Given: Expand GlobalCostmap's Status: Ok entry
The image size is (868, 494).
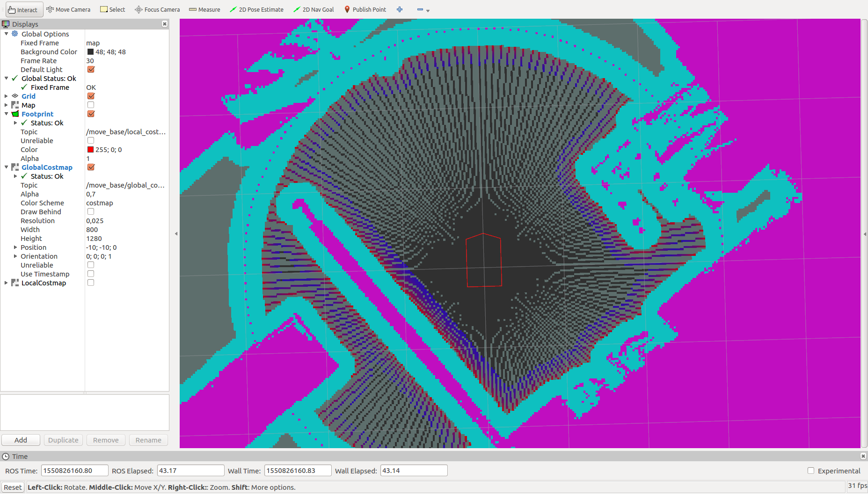Looking at the screenshot, I should point(15,176).
